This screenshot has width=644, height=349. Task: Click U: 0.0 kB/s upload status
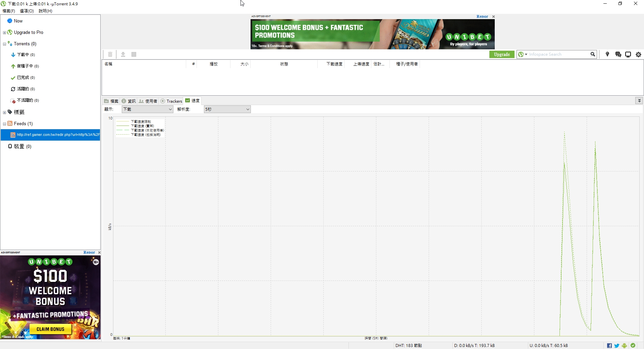(x=549, y=345)
